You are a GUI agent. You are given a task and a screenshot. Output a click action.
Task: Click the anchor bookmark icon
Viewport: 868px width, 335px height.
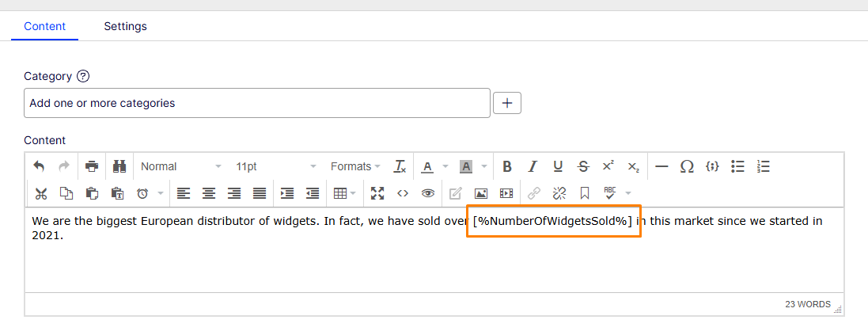585,193
